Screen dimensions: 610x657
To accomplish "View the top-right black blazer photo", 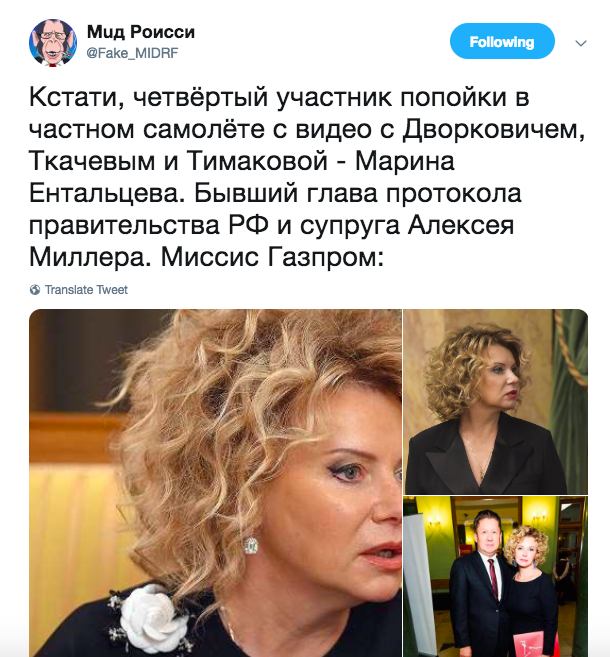I will pos(496,402).
